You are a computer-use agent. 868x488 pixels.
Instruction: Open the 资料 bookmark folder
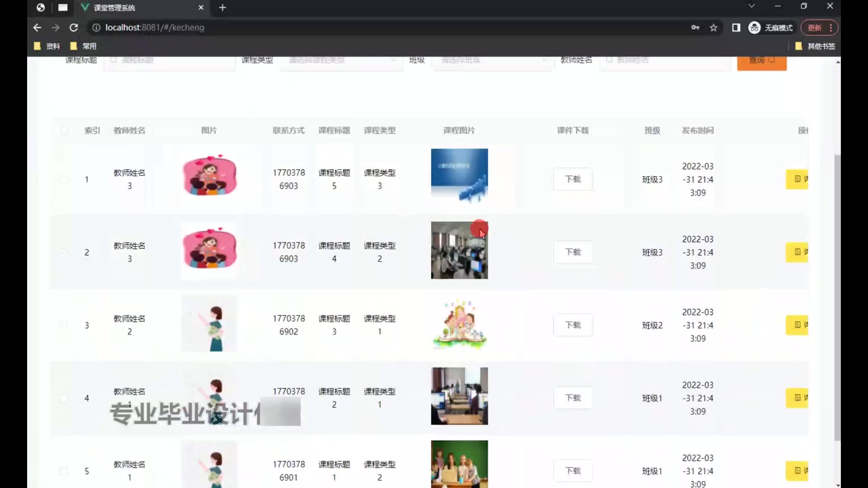point(47,46)
